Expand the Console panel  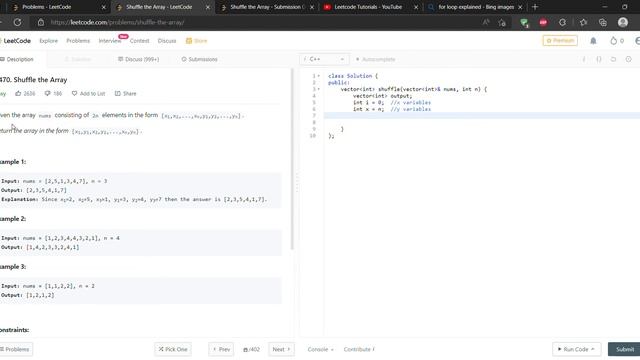[320, 349]
